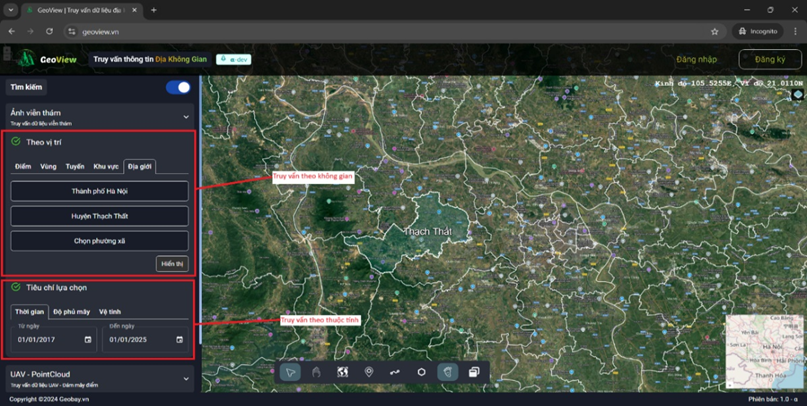
Task: Toggle the Theo vị trí check circle
Action: pyautogui.click(x=16, y=142)
